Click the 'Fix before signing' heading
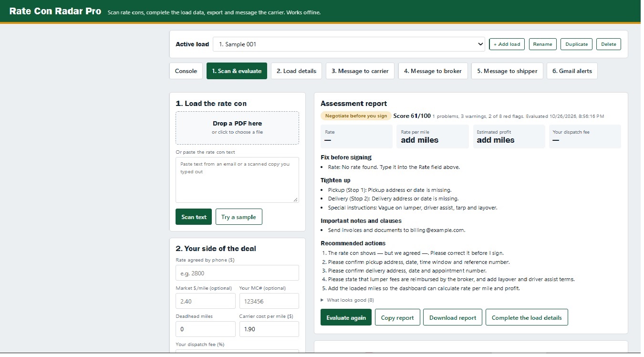 click(x=346, y=157)
